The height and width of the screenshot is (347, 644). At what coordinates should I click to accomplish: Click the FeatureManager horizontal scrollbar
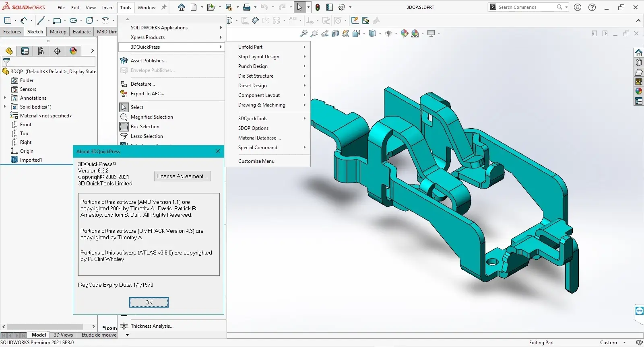45,326
